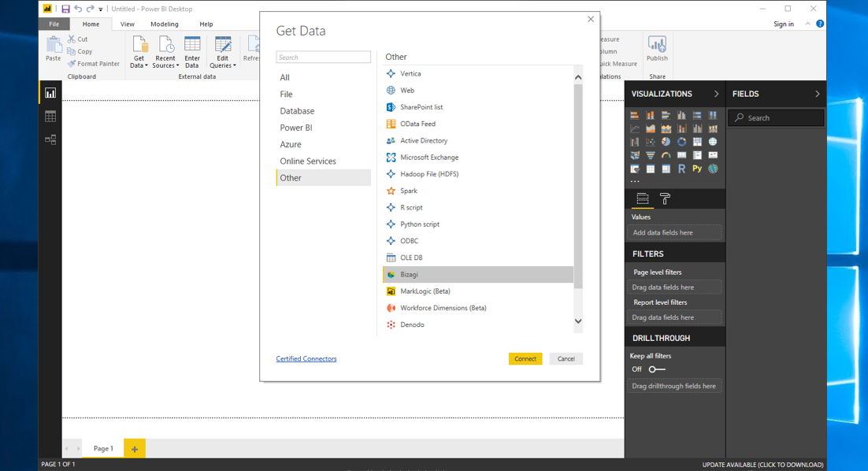Click the Save icon in title bar

tap(65, 9)
